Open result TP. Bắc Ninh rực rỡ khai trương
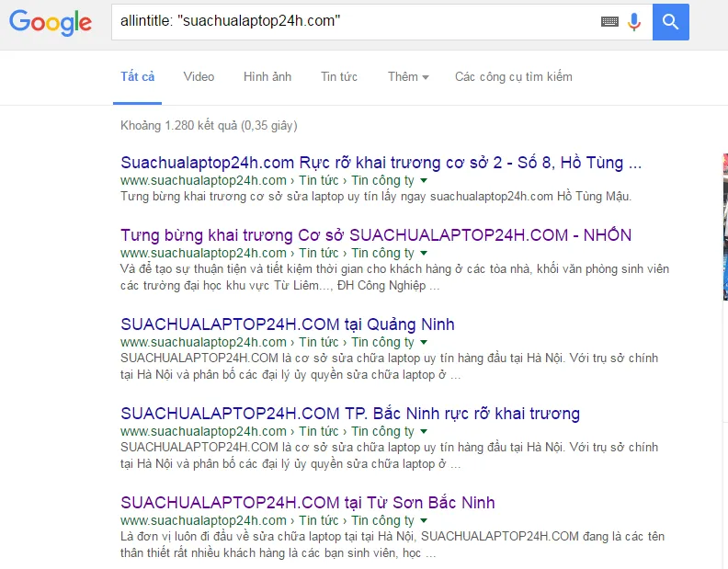The width and height of the screenshot is (728, 569). coord(350,414)
